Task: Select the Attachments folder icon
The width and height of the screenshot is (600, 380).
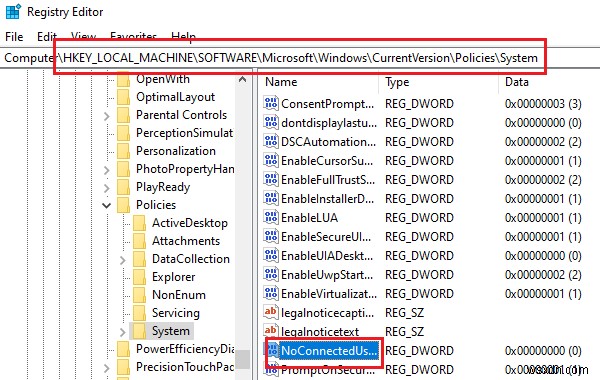Action: [x=139, y=241]
